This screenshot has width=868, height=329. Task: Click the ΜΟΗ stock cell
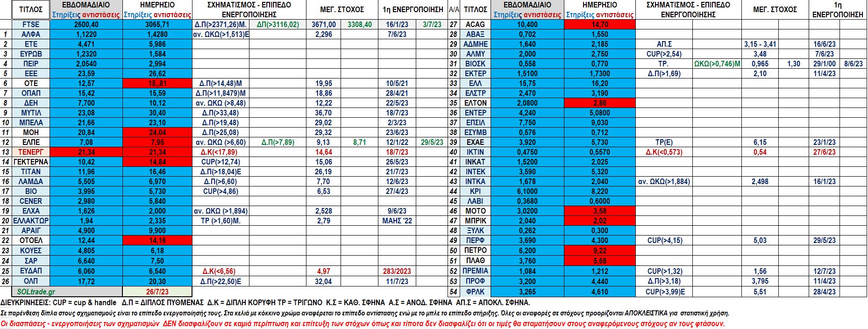point(31,132)
